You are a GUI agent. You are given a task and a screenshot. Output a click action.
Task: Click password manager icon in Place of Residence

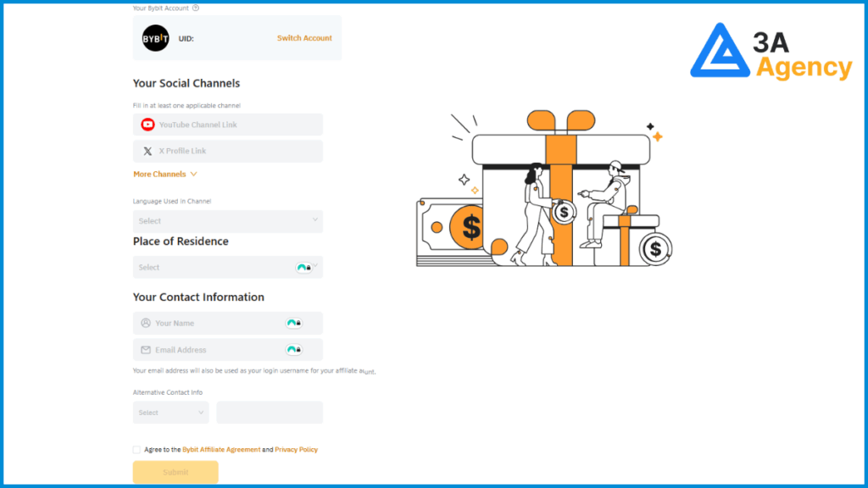point(304,267)
